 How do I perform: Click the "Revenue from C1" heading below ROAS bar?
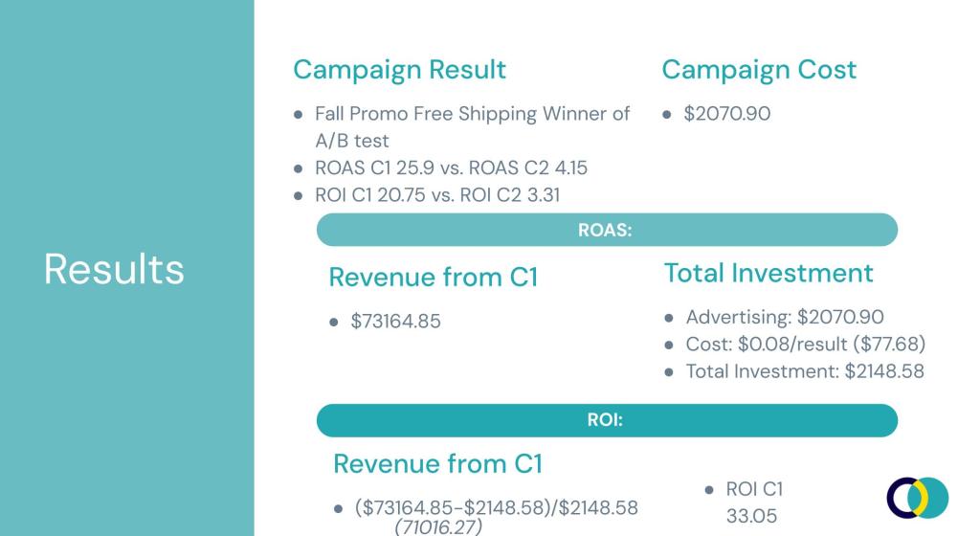pyautogui.click(x=433, y=278)
